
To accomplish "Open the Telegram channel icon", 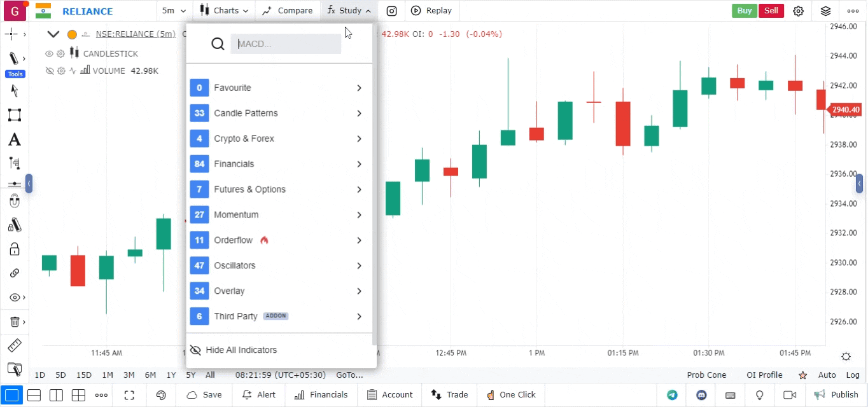I will coord(672,395).
